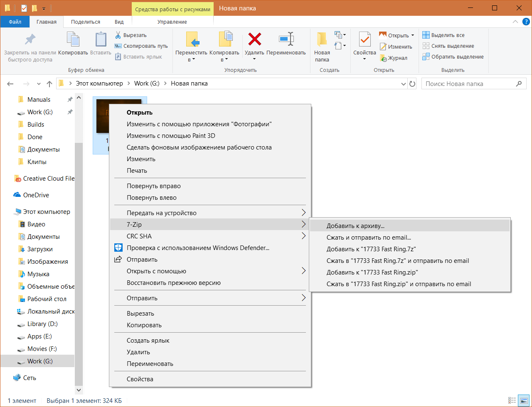This screenshot has width=532, height=407.
Task: Click the Copy icon in Clipboard group
Action: [x=73, y=40]
